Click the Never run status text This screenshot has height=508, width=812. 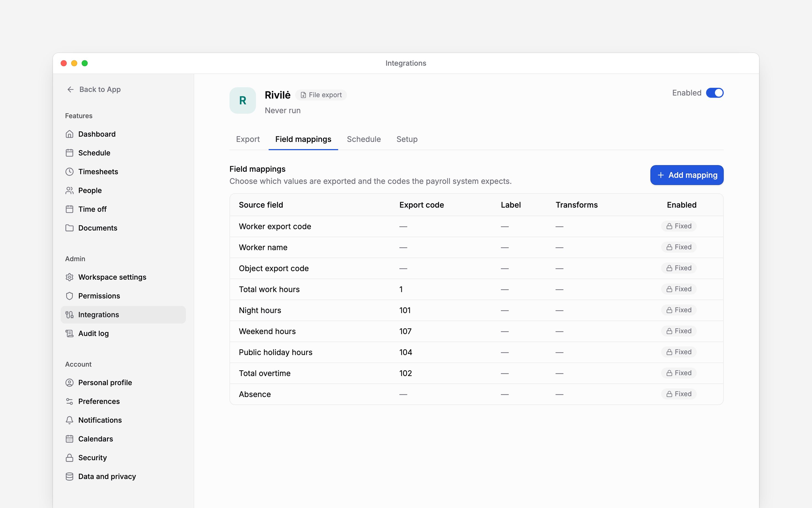(282, 110)
